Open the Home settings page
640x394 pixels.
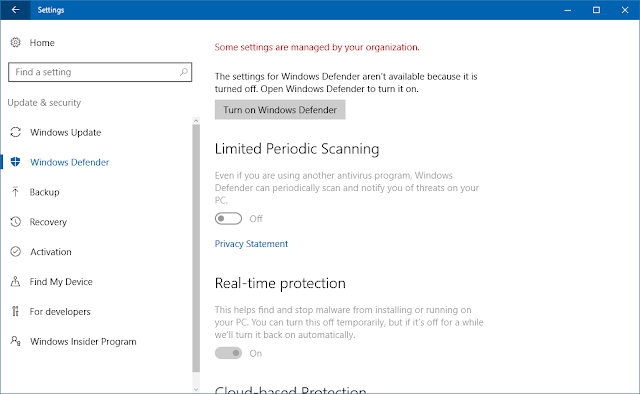42,42
